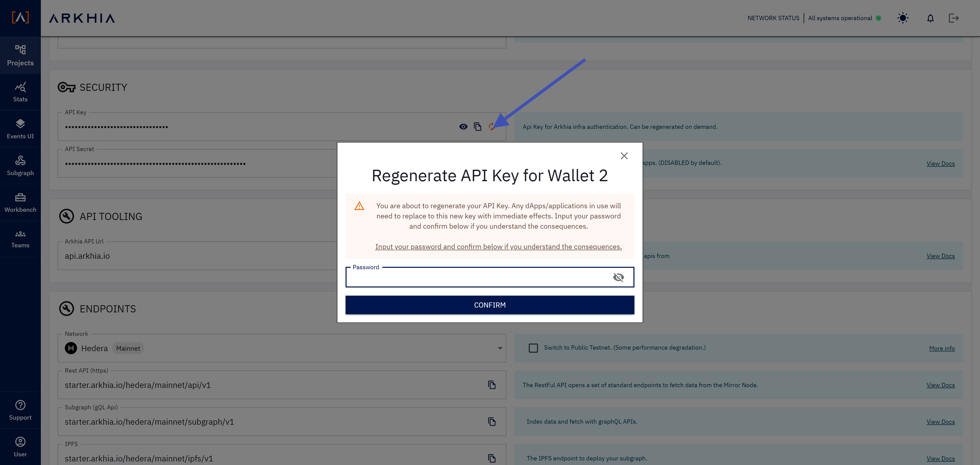Copy the Rest API endpoint URL
This screenshot has height=465, width=980.
tap(492, 385)
